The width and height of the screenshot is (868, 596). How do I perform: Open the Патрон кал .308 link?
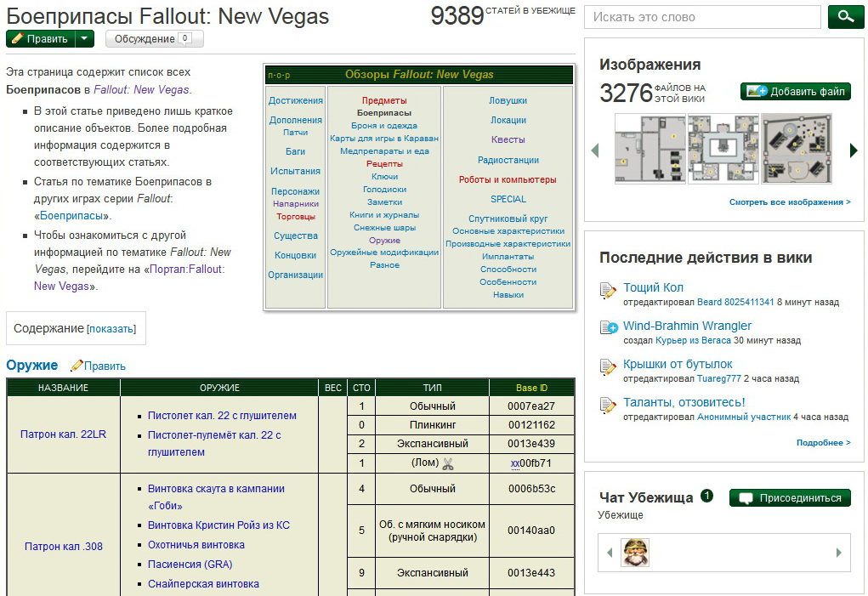pyautogui.click(x=64, y=547)
